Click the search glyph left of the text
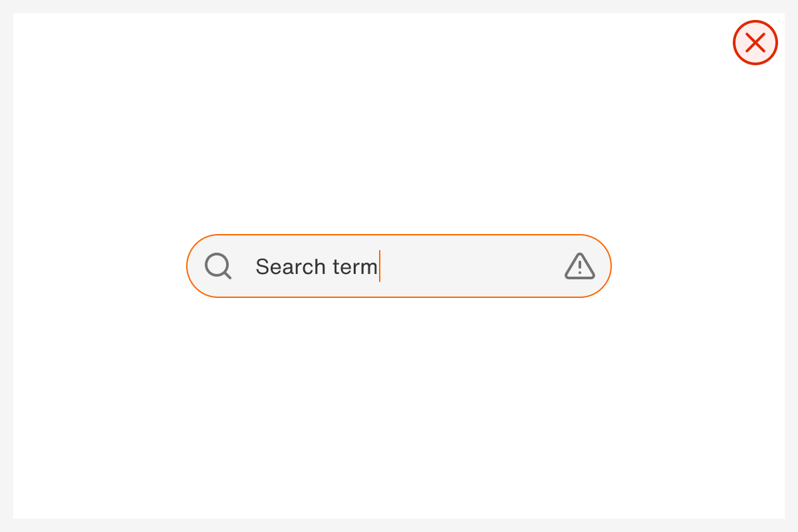This screenshot has height=532, width=798. coord(217,266)
